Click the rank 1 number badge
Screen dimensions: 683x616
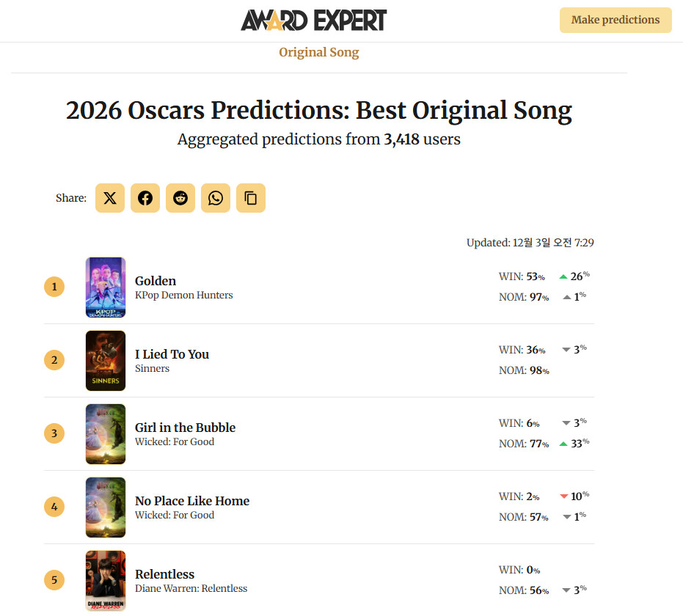(x=54, y=287)
